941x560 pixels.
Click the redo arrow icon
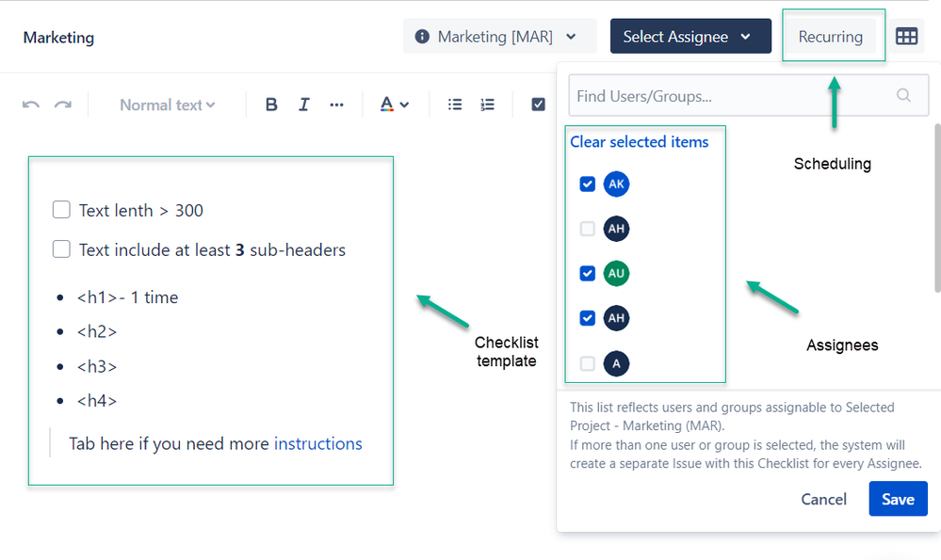click(62, 104)
